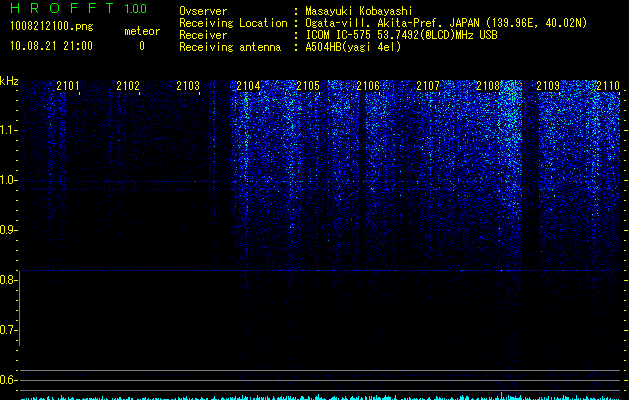Click the Receiving antenna label
The height and width of the screenshot is (400, 629).
[230, 47]
